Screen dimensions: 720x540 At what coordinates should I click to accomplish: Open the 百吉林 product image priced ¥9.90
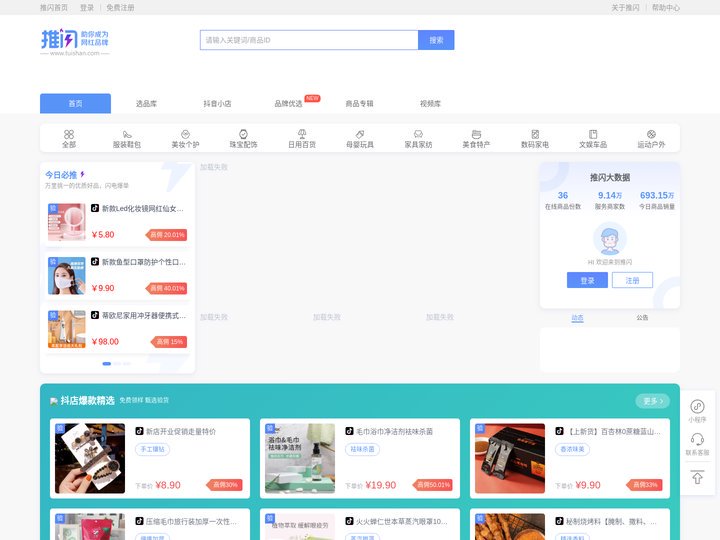(x=510, y=458)
